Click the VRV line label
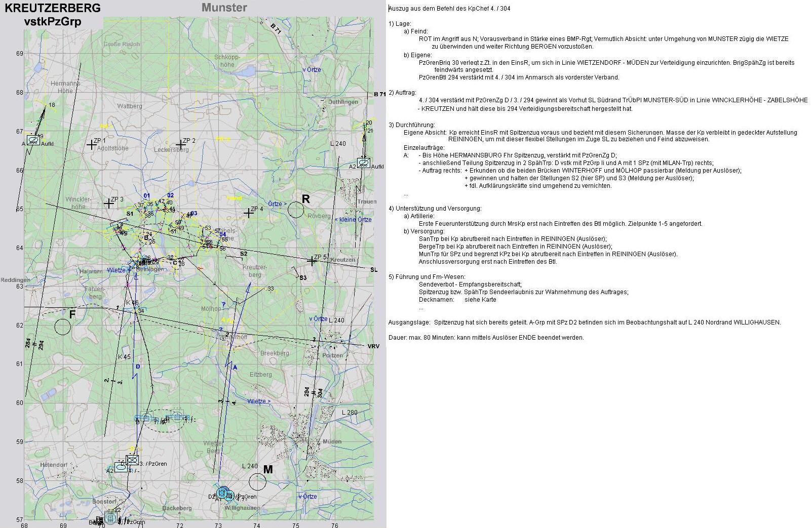Viewport: 812px width, 528px height. click(x=373, y=346)
